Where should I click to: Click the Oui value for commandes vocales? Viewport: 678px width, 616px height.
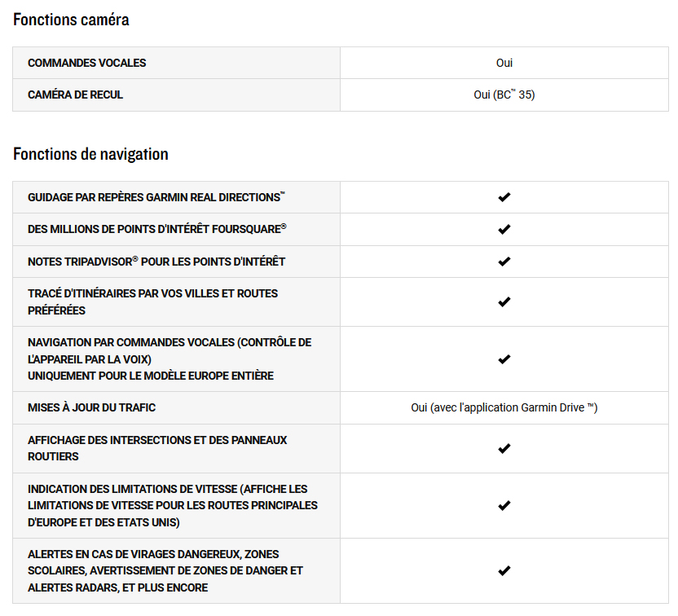coord(504,63)
